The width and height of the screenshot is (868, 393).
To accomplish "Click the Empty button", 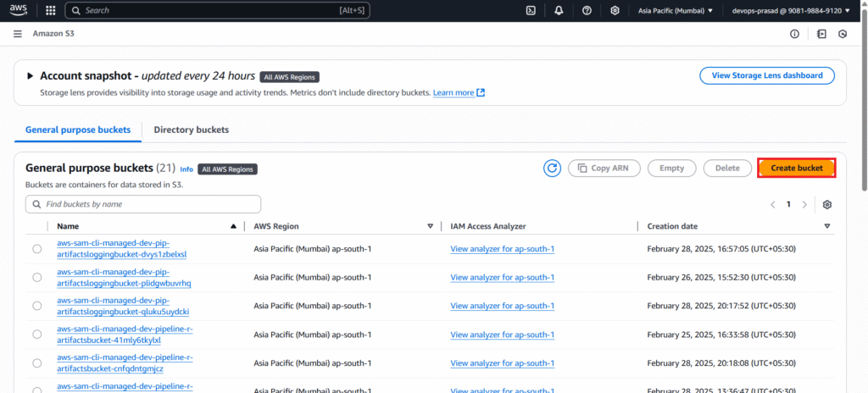I will tap(671, 169).
